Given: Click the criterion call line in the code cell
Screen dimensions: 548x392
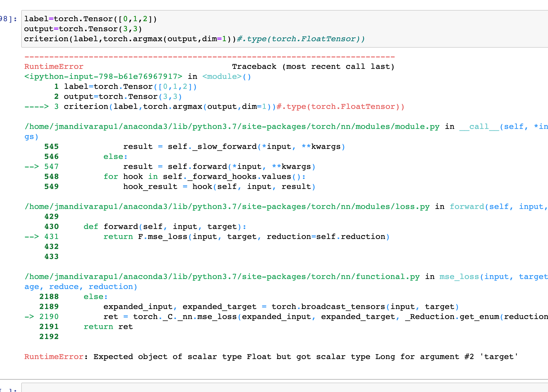Looking at the screenshot, I should tap(130, 39).
